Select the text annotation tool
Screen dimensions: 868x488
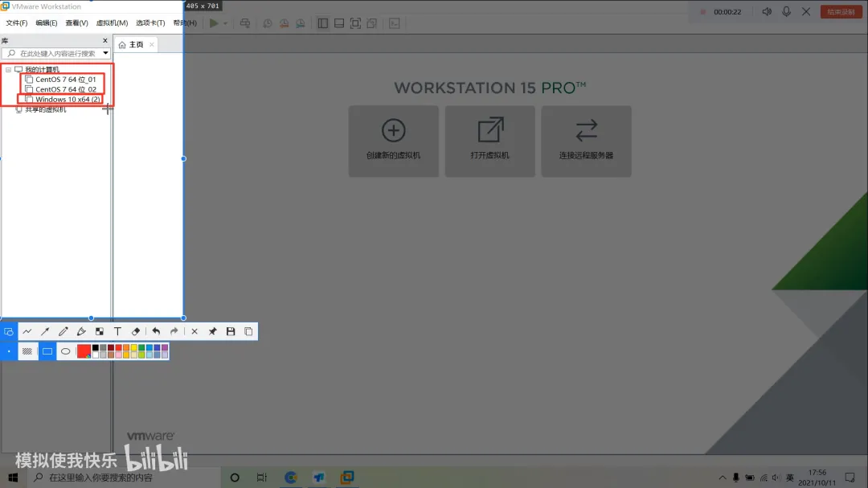117,331
